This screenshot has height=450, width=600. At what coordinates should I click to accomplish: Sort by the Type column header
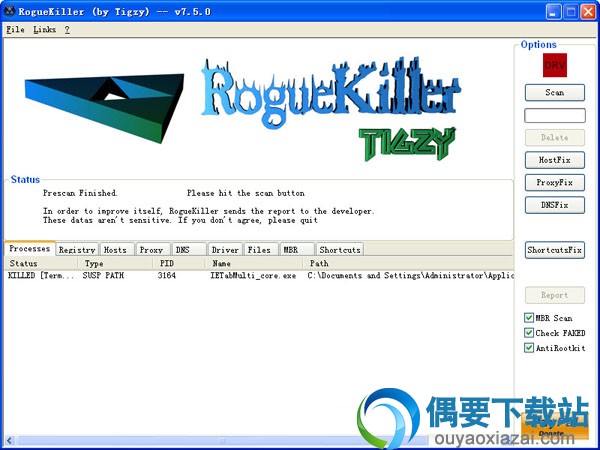115,263
